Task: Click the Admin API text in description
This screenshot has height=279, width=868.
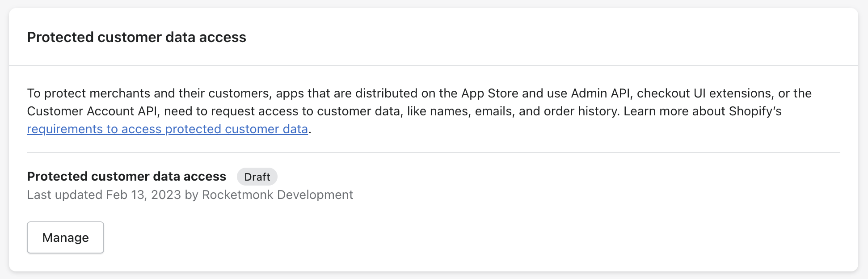Action: (600, 93)
